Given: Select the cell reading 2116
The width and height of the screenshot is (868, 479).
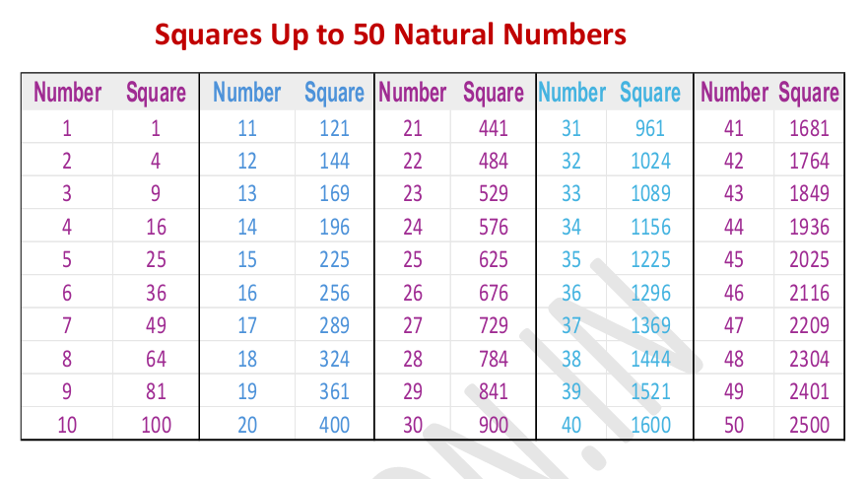Looking at the screenshot, I should pos(809,293).
